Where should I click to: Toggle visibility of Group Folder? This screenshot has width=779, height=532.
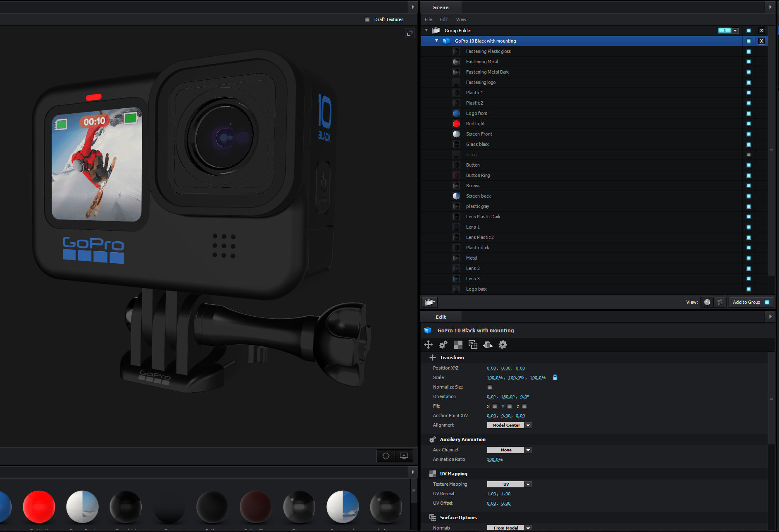pyautogui.click(x=748, y=31)
